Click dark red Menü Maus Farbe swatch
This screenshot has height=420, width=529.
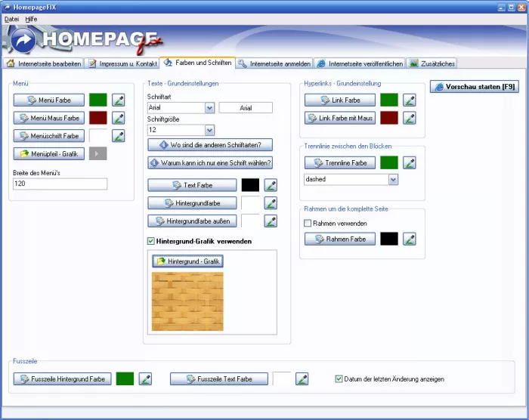point(98,118)
